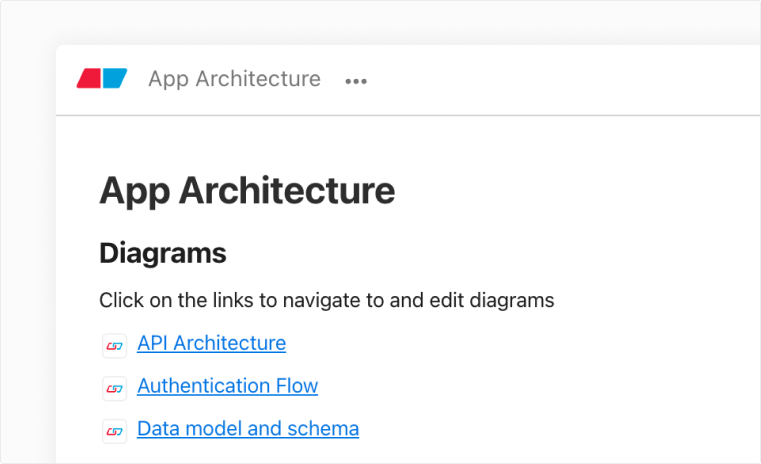761x464 pixels.
Task: Select the Diagrams section heading
Action: click(x=163, y=254)
